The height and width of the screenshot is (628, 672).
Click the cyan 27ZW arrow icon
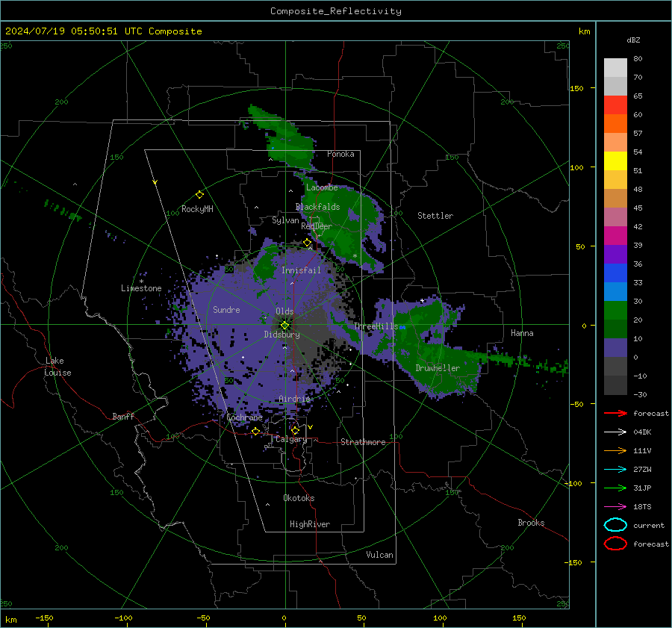click(x=615, y=470)
